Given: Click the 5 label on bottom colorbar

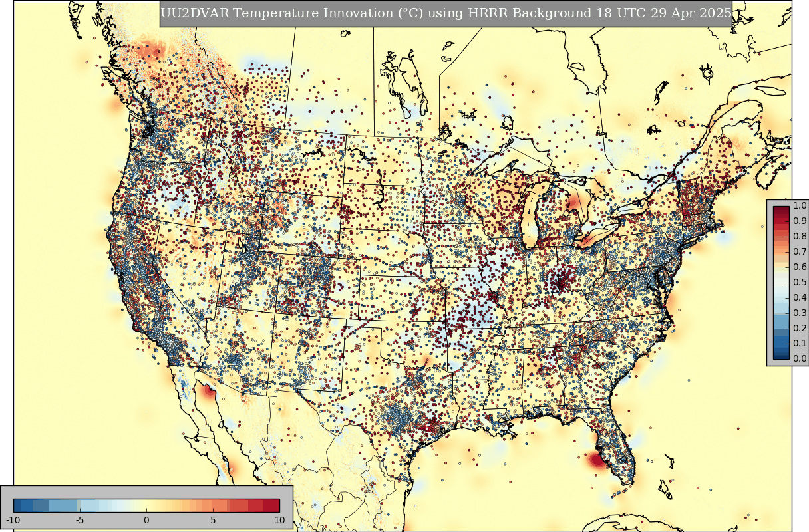Looking at the screenshot, I should (x=213, y=519).
